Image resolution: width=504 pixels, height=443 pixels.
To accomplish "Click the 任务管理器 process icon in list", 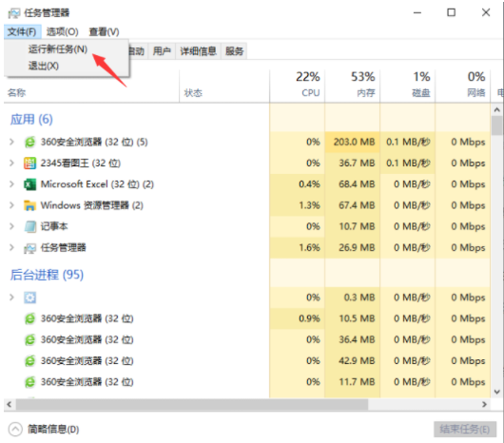I will coord(29,248).
